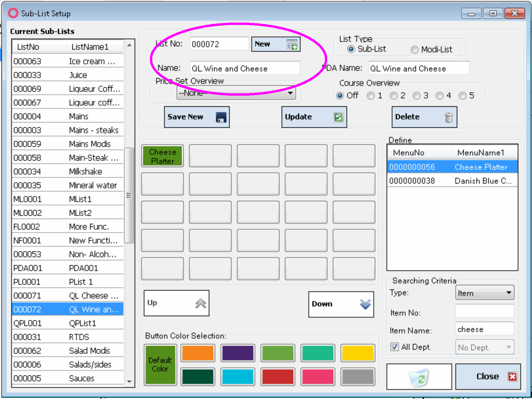Move item Down with the Down button
Viewport: 532px width, 399px height.
(x=341, y=304)
